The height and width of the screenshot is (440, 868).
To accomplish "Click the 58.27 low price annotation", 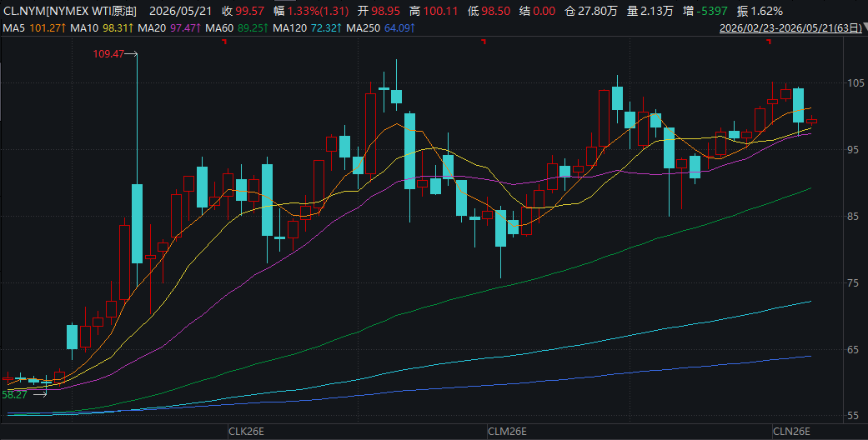I will click(x=14, y=395).
